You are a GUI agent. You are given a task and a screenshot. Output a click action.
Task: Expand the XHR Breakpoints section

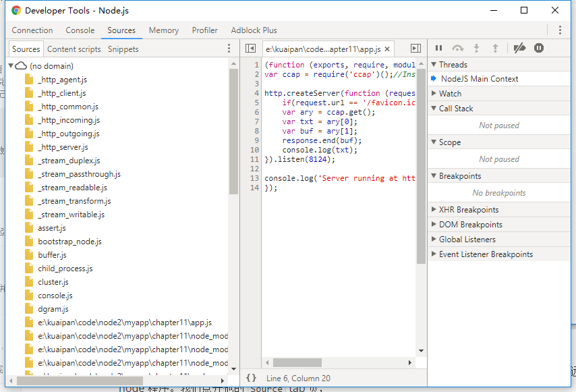point(434,210)
